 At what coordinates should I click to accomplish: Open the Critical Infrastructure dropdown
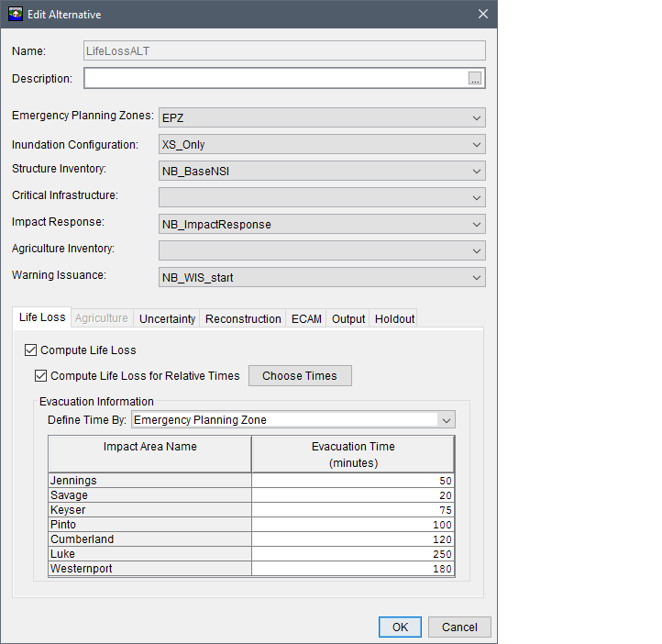click(322, 197)
